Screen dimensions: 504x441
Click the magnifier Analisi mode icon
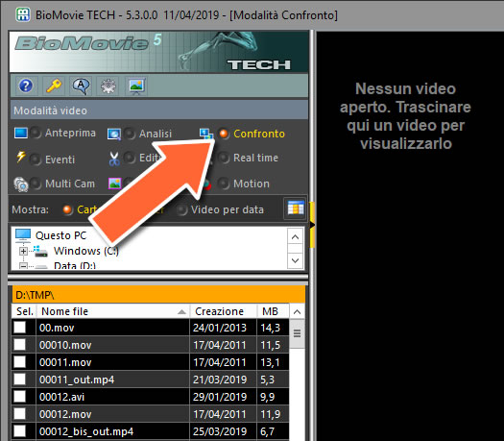[114, 135]
